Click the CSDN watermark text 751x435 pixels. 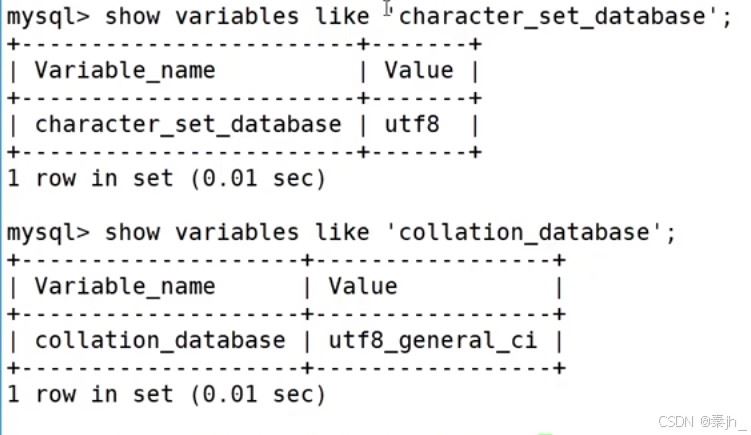click(x=700, y=422)
